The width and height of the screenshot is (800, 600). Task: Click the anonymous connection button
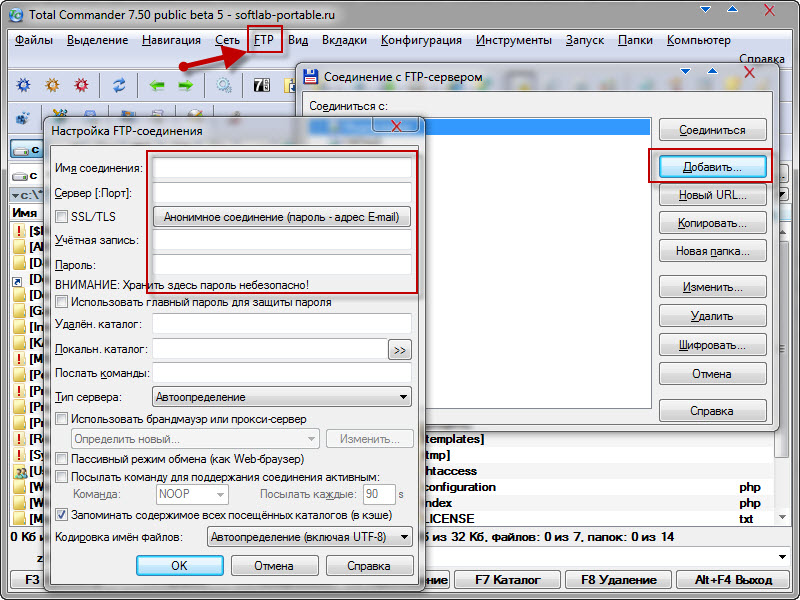(282, 217)
